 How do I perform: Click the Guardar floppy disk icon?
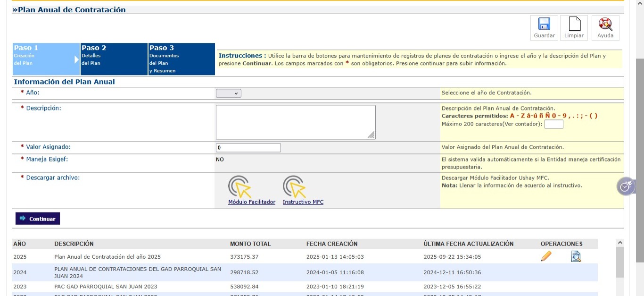click(x=544, y=25)
